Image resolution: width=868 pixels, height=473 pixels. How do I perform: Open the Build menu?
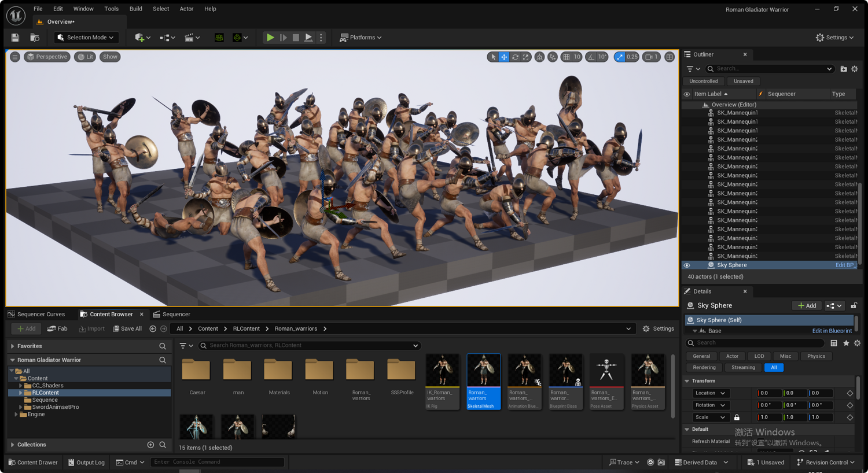point(136,9)
